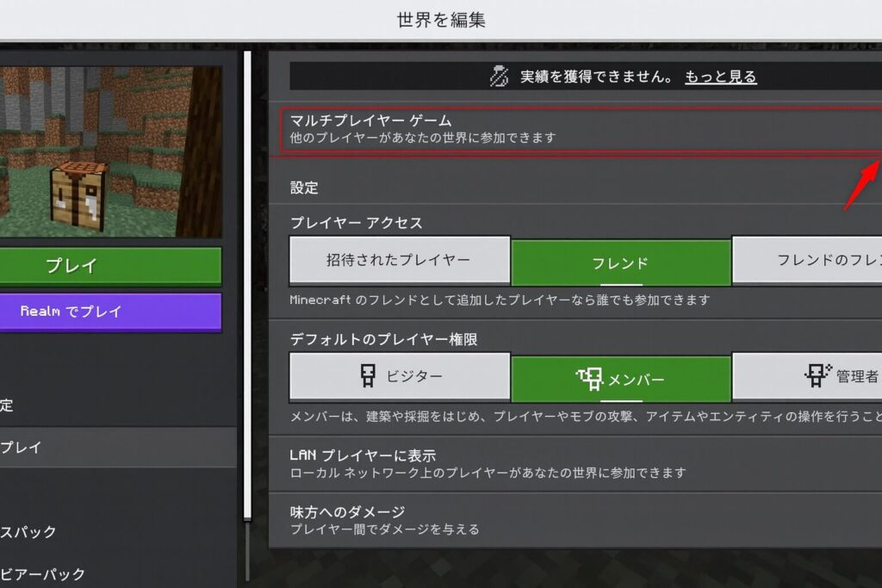Set default permission to 管理者

pyautogui.click(x=807, y=376)
